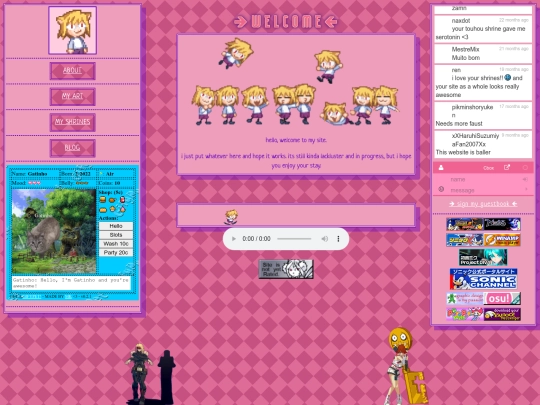Choose the Party 20c pet action

116,253
